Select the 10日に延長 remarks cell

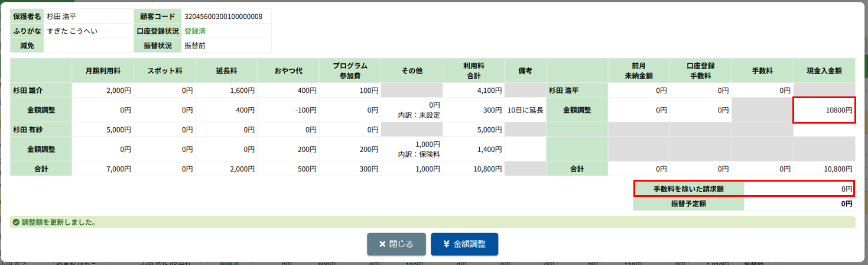525,110
